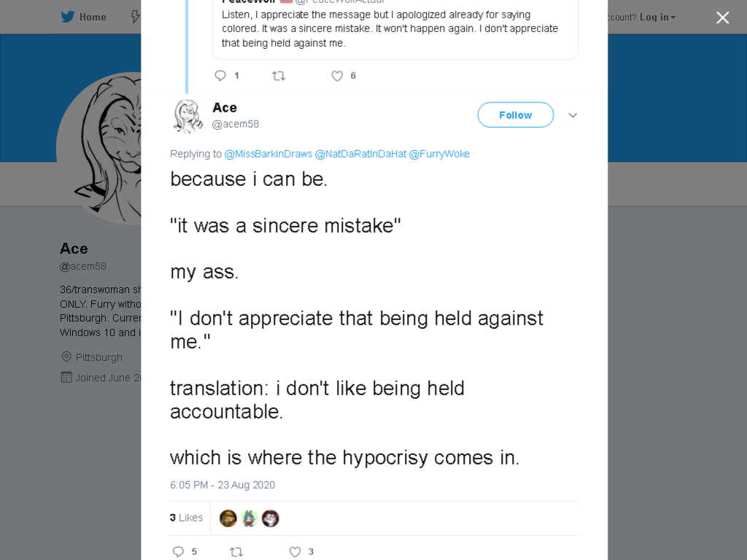View the 3 Likes list
The image size is (747, 560).
coord(186,518)
